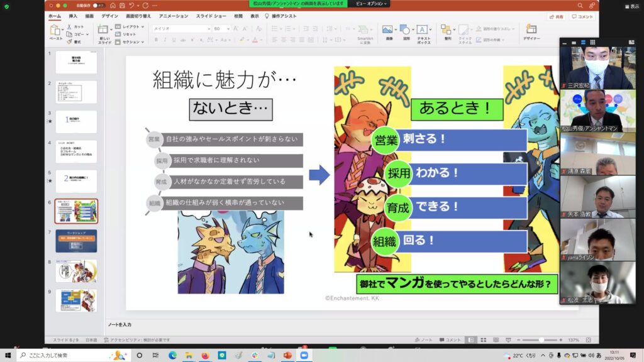Toggle the AutoSave switch
644x362 pixels.
98,6
